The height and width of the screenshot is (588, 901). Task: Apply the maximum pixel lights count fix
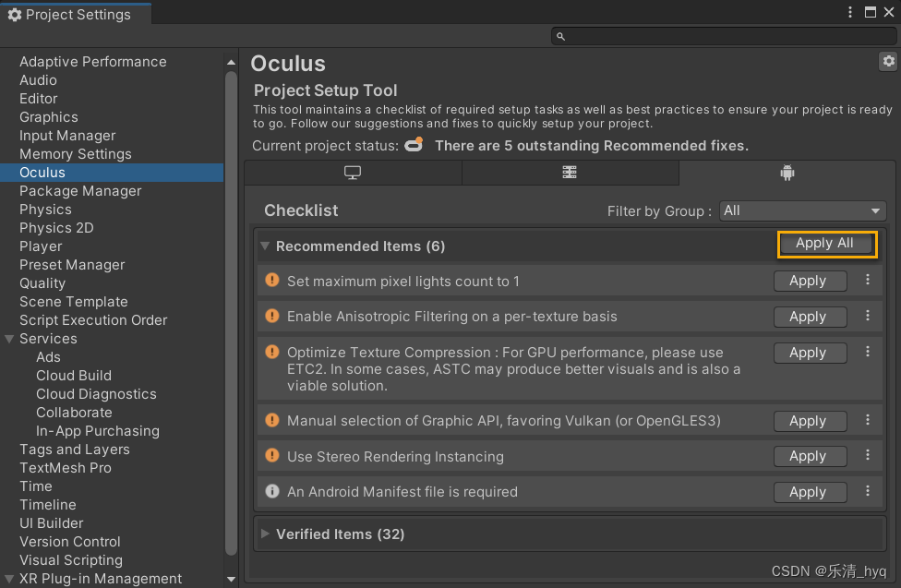(810, 281)
